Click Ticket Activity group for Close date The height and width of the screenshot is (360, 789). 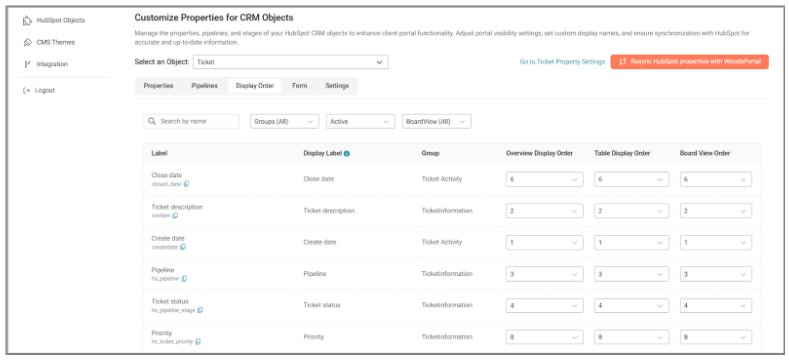coord(442,179)
